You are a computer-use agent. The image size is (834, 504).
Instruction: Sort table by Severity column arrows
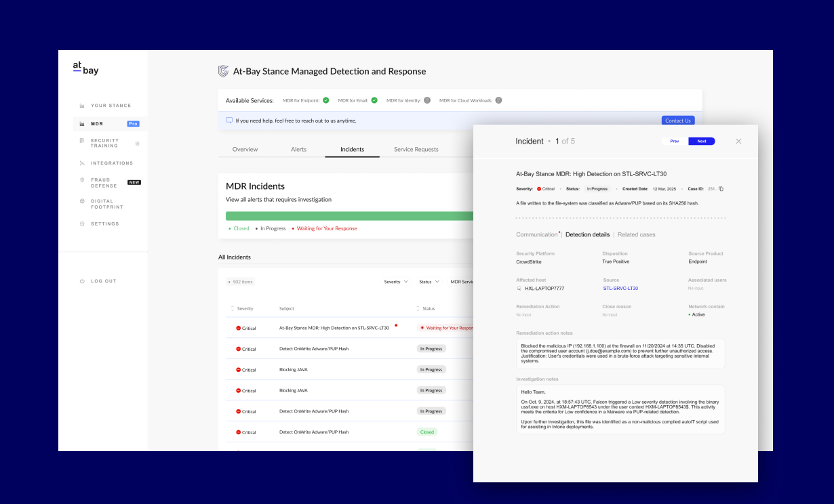pos(232,309)
